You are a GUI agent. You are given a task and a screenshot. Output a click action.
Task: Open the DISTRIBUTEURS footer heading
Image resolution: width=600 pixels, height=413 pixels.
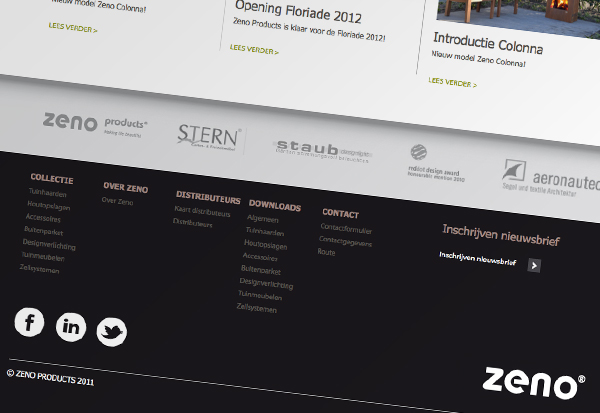click(208, 198)
